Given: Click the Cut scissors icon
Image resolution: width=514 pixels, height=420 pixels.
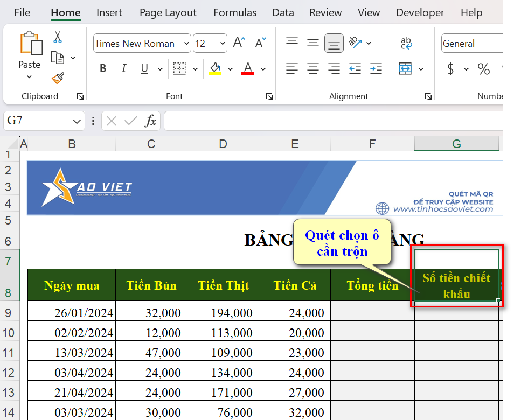Looking at the screenshot, I should (58, 37).
